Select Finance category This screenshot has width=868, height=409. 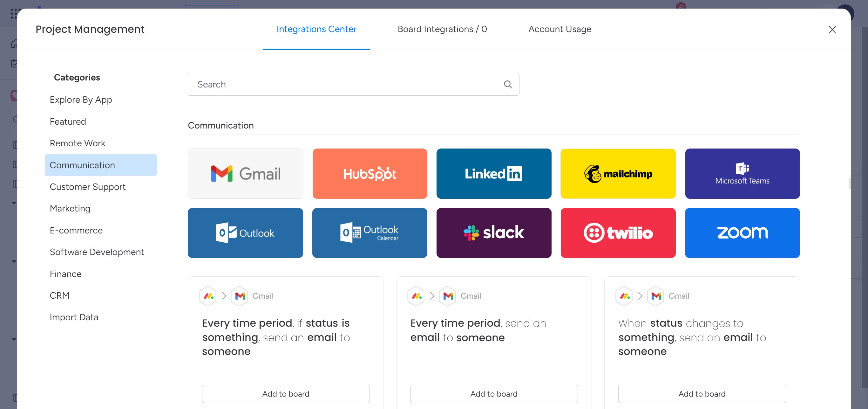pos(101,274)
